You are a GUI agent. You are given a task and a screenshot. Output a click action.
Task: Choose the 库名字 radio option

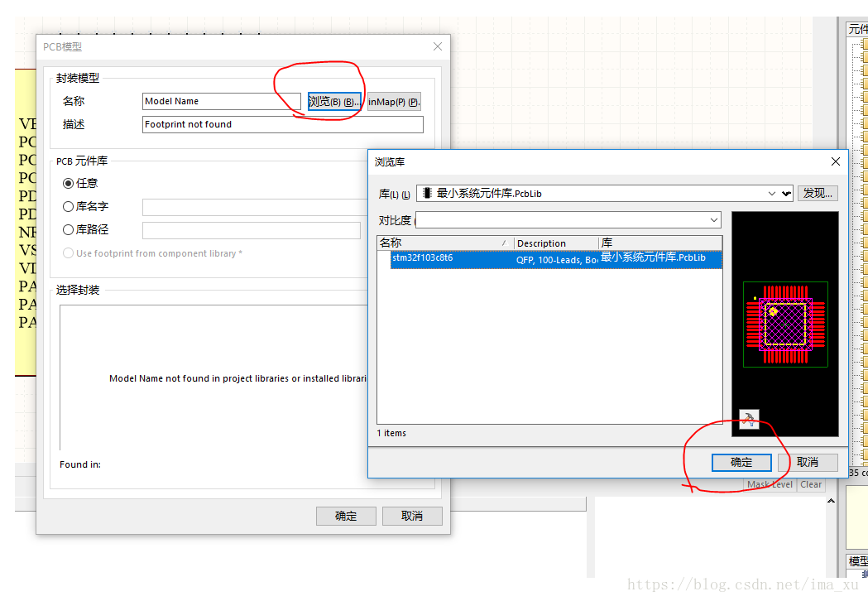(69, 207)
